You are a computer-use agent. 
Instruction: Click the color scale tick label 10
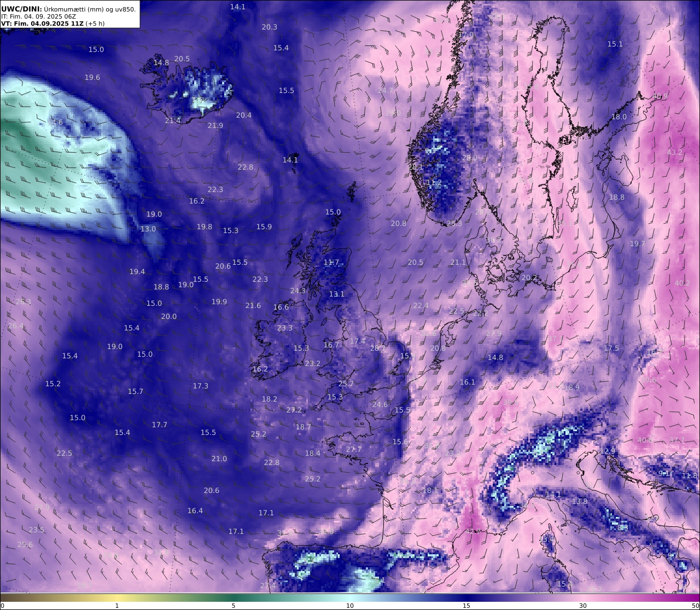tap(350, 605)
